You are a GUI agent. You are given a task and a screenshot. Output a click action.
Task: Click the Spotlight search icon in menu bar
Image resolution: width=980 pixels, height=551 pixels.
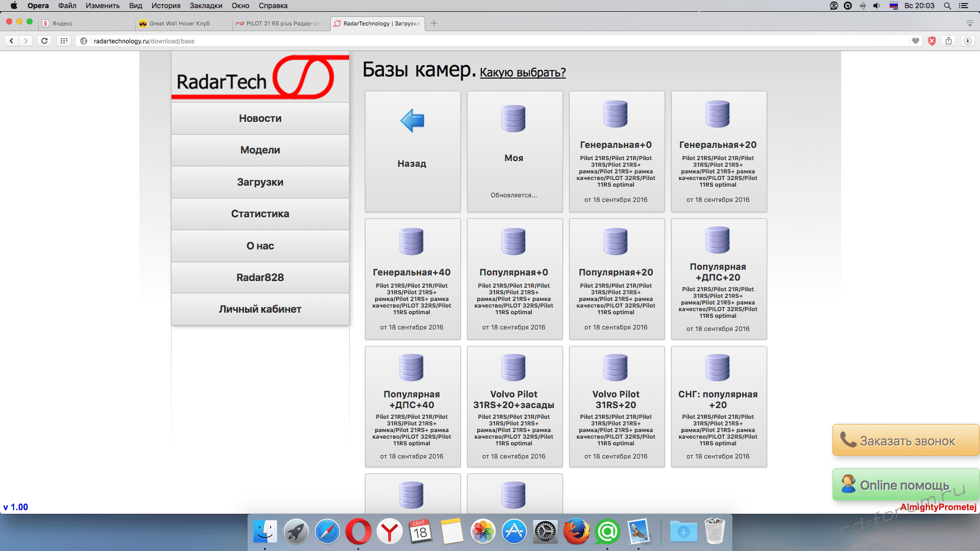(x=947, y=6)
